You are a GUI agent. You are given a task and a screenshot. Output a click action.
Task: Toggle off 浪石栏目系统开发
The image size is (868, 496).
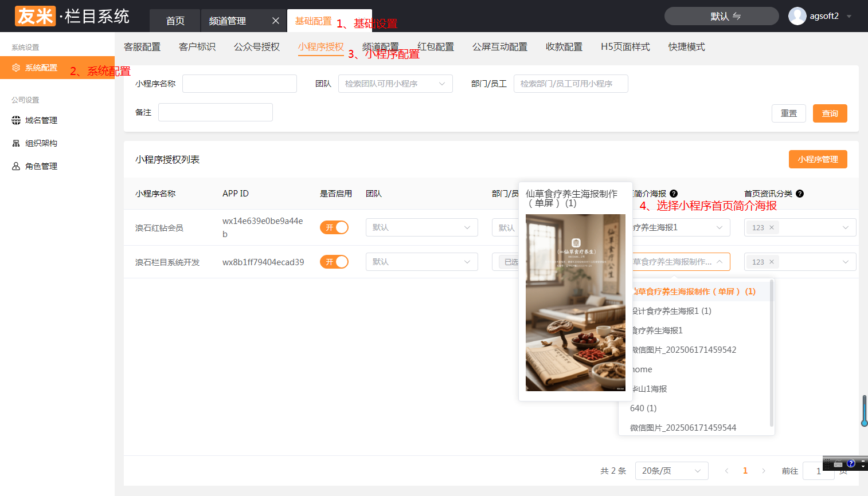click(334, 261)
